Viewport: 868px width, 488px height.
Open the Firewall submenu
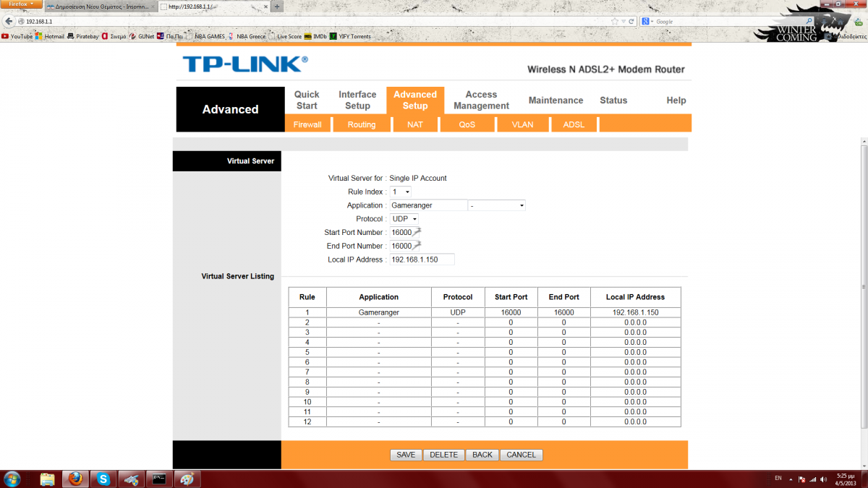point(307,124)
